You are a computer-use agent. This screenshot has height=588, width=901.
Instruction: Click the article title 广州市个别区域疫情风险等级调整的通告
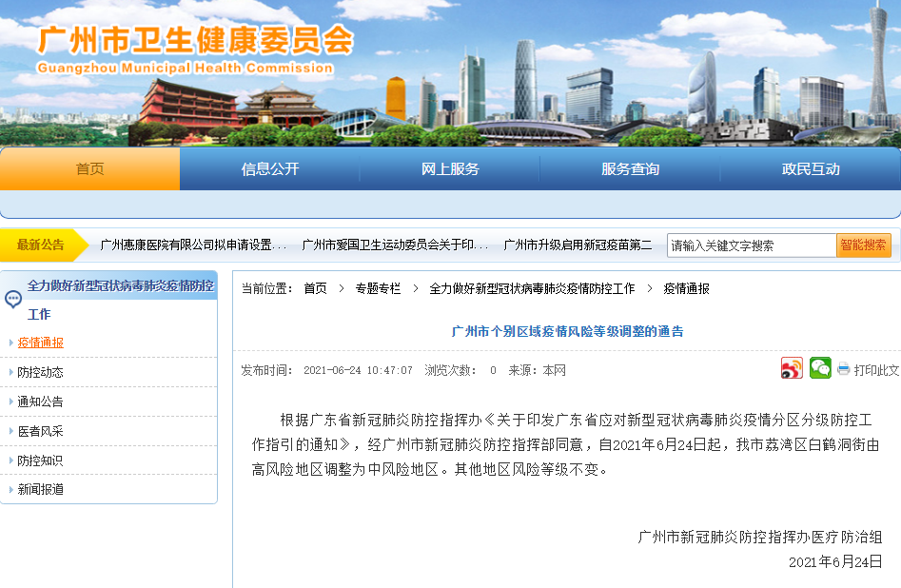(568, 331)
